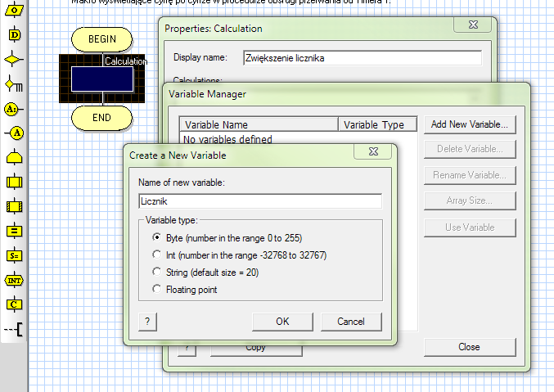Select String variable type

click(x=156, y=272)
